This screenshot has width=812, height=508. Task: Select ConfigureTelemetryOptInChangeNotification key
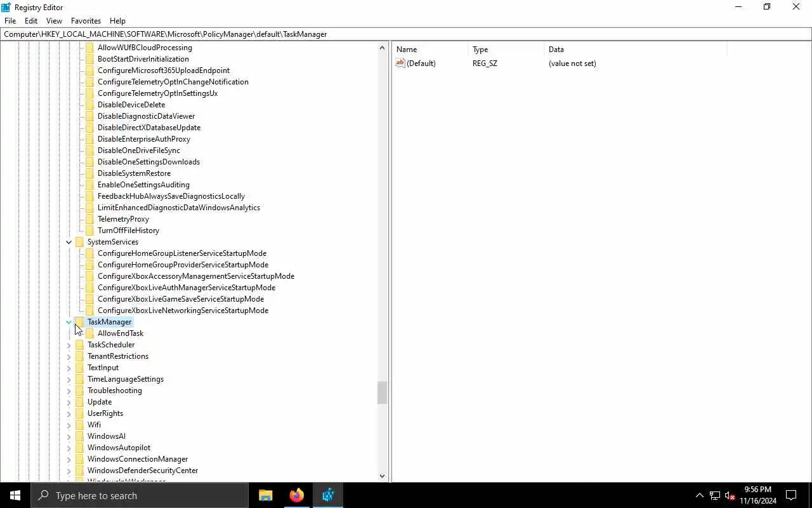click(173, 82)
